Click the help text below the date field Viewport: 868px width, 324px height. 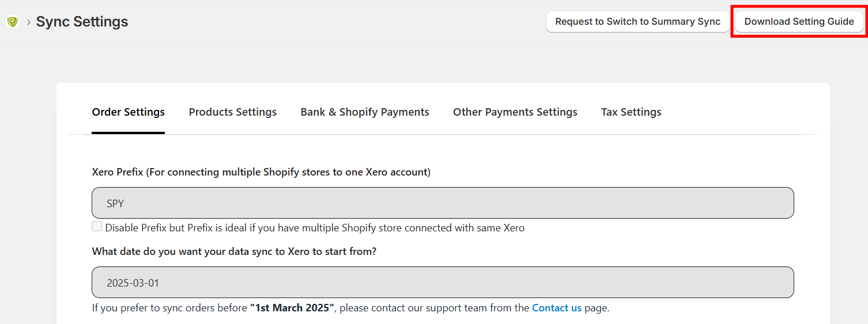(350, 308)
